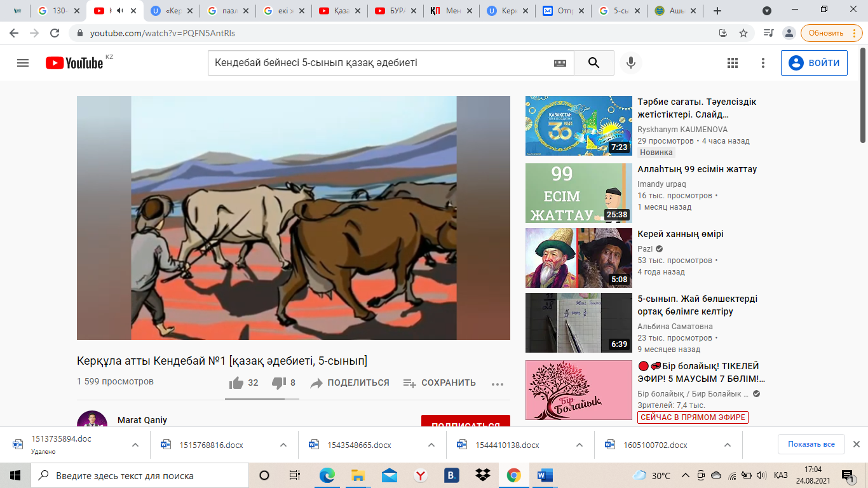Launch Microsoft Edge from the taskbar
The image size is (868, 488).
coord(327,475)
